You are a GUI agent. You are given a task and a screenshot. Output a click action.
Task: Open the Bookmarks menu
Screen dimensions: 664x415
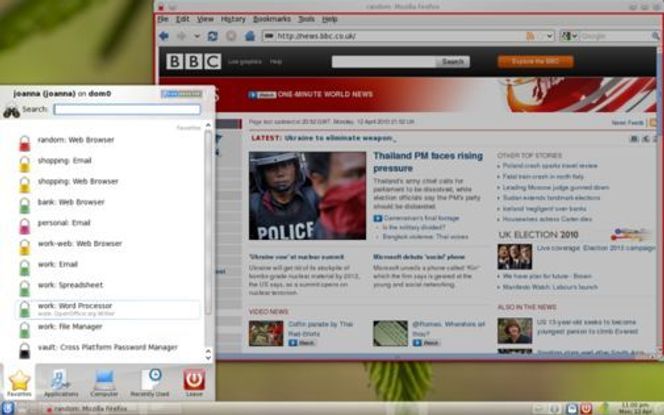[x=271, y=19]
